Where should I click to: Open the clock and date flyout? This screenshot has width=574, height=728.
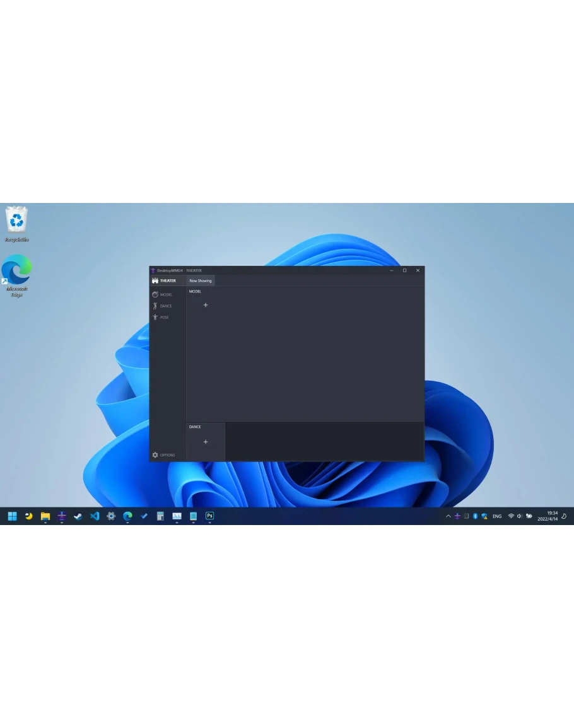(x=548, y=516)
